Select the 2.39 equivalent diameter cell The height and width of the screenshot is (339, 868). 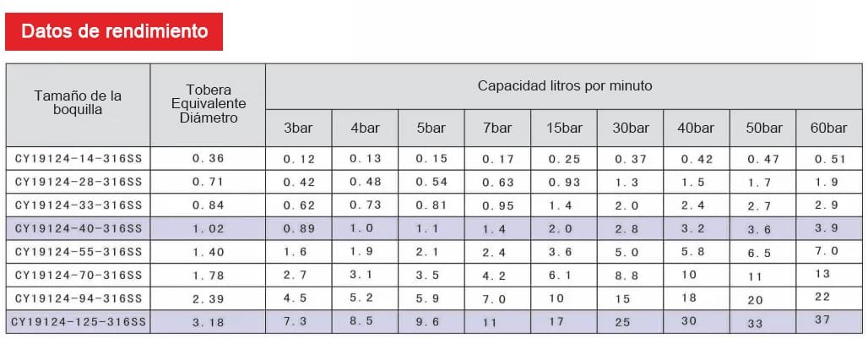pos(209,298)
